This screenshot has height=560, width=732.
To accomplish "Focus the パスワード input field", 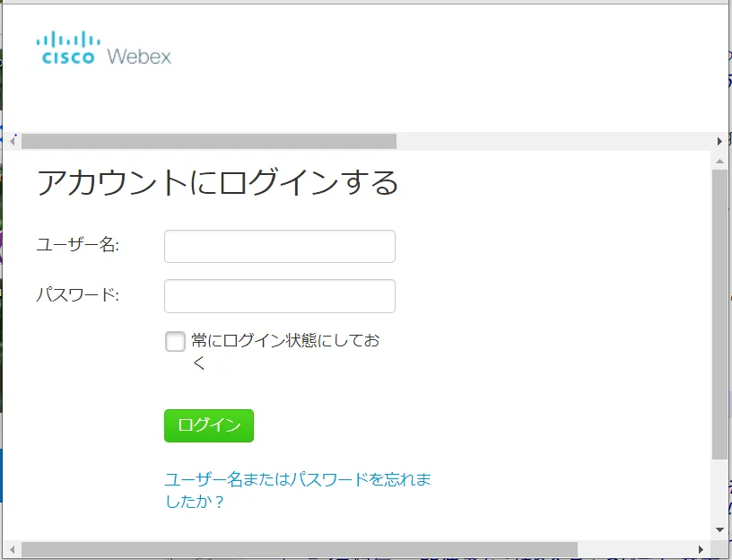I will coord(279,295).
